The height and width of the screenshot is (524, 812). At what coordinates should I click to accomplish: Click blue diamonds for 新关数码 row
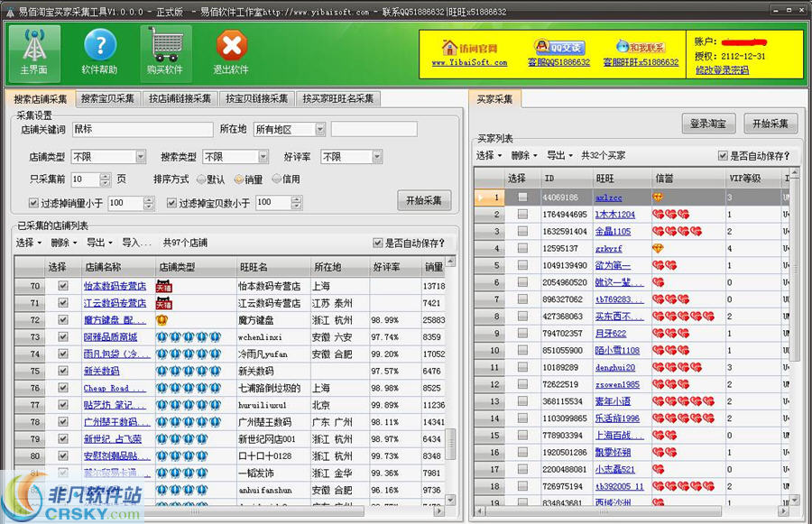point(189,372)
